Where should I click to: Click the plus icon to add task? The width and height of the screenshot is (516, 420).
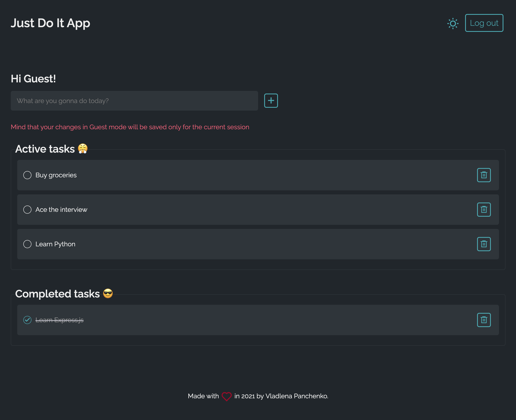pos(271,101)
